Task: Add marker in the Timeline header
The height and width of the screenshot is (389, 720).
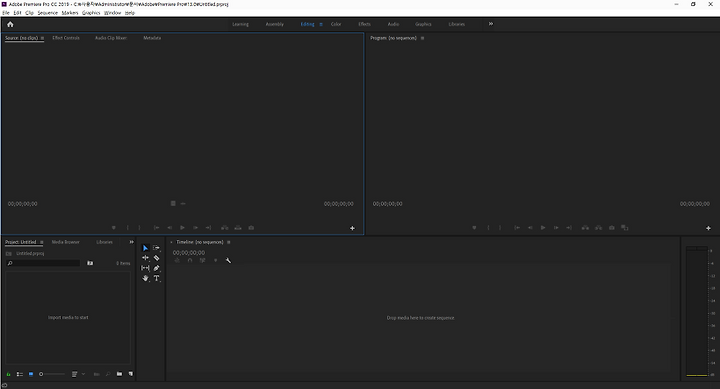Action: click(x=215, y=260)
